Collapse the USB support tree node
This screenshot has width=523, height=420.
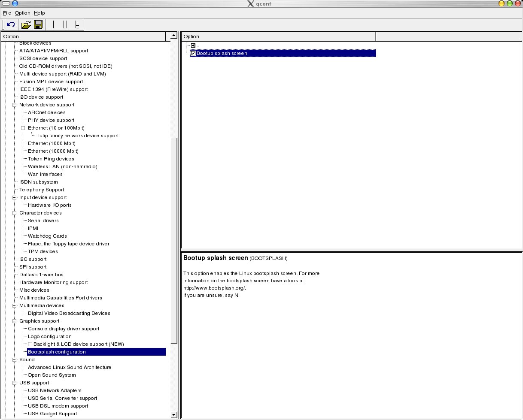[x=15, y=383]
